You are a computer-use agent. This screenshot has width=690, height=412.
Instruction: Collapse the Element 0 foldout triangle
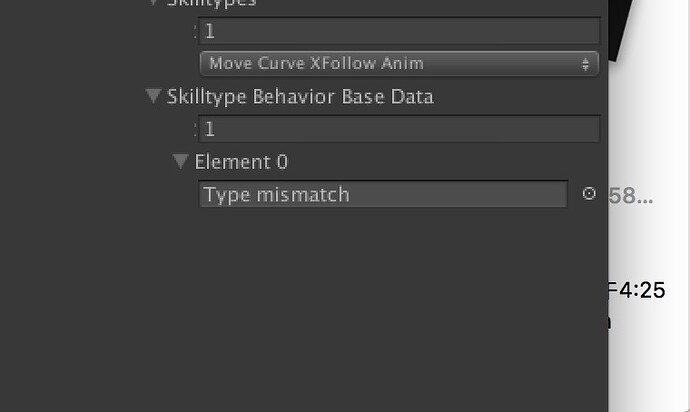tap(180, 161)
